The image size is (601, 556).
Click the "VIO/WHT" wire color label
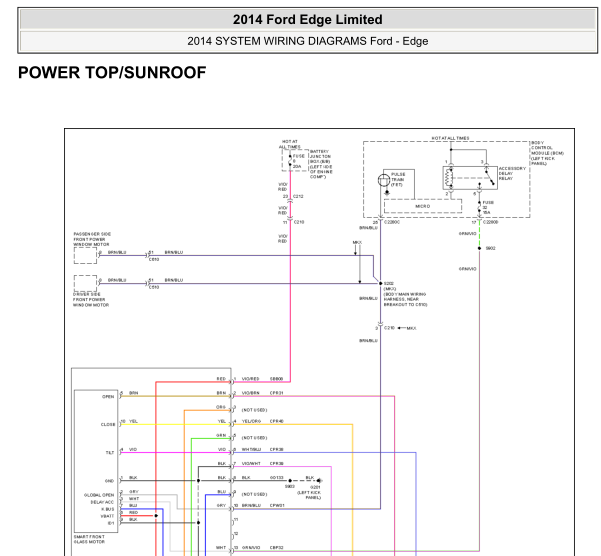point(251,464)
